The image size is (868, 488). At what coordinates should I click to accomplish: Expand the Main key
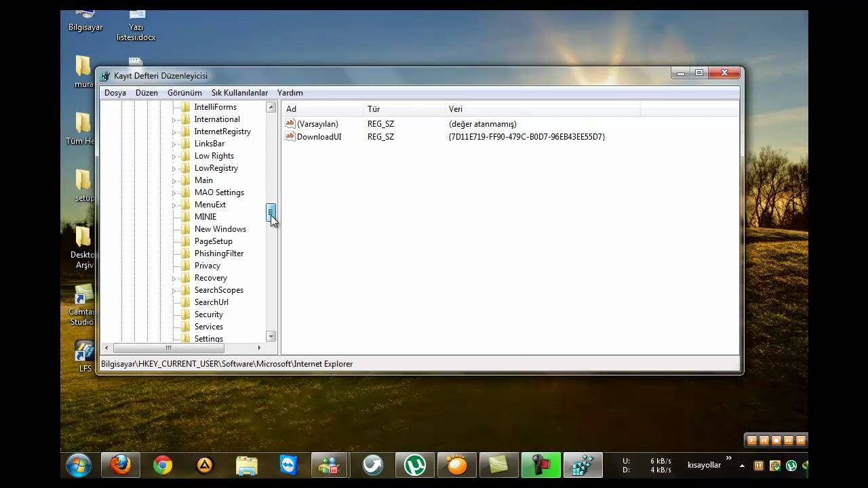(x=174, y=181)
